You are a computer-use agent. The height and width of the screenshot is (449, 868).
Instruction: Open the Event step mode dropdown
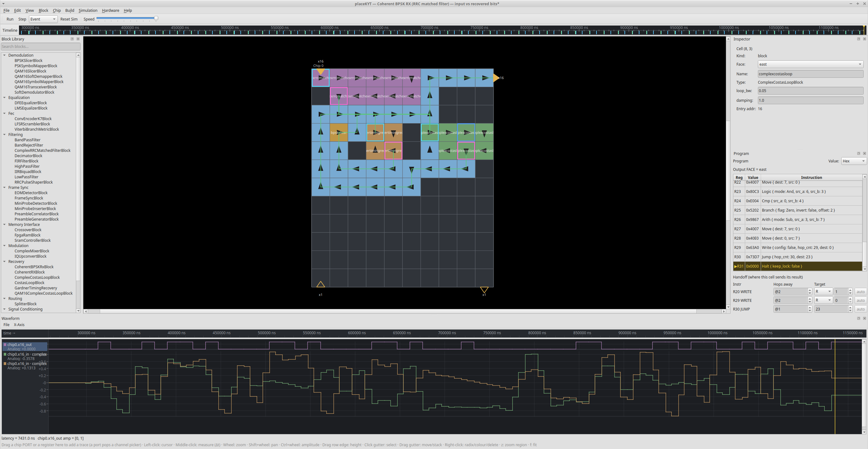[x=43, y=19]
